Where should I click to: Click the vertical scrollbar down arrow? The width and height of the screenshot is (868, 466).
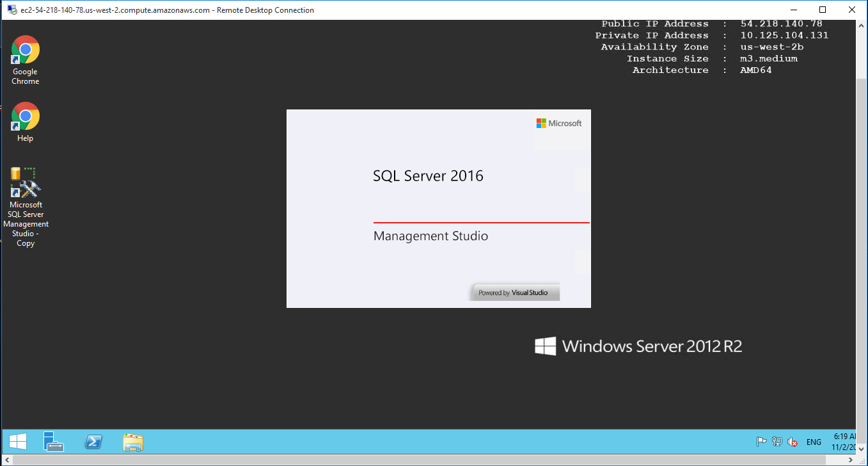(x=862, y=449)
